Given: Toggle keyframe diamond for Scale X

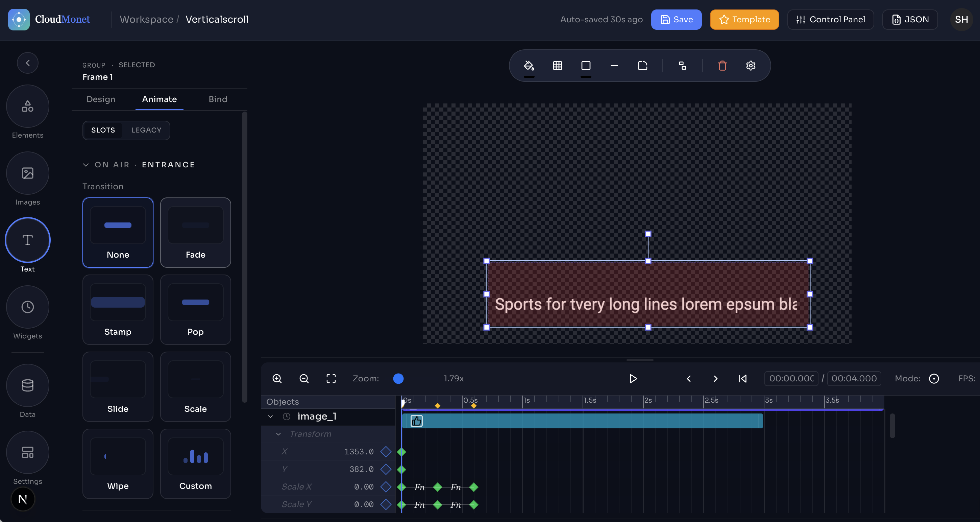Looking at the screenshot, I should point(386,487).
